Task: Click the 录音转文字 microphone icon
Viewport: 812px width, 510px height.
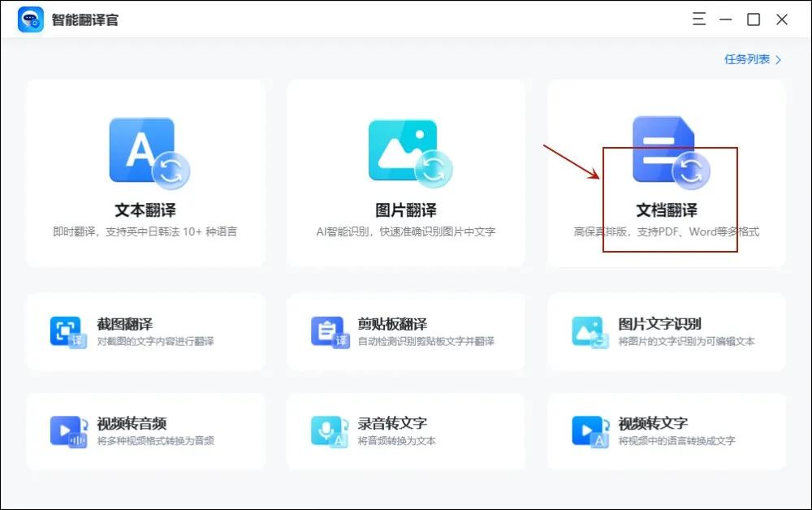Action: pos(330,432)
